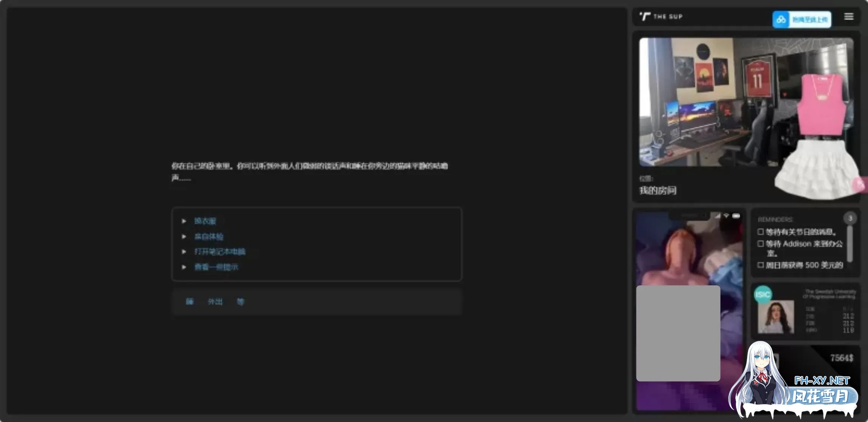Check the reminder about 500 美元
Screen dimensions: 868x422
click(x=761, y=265)
